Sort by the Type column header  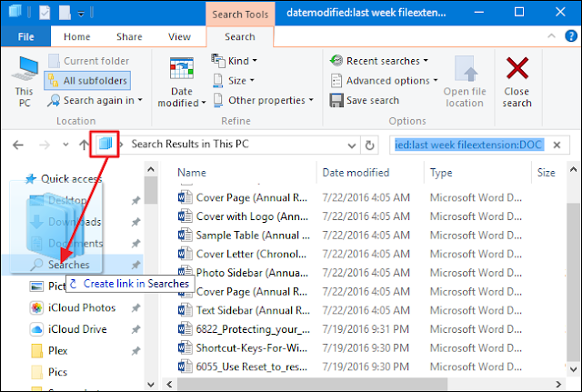441,173
